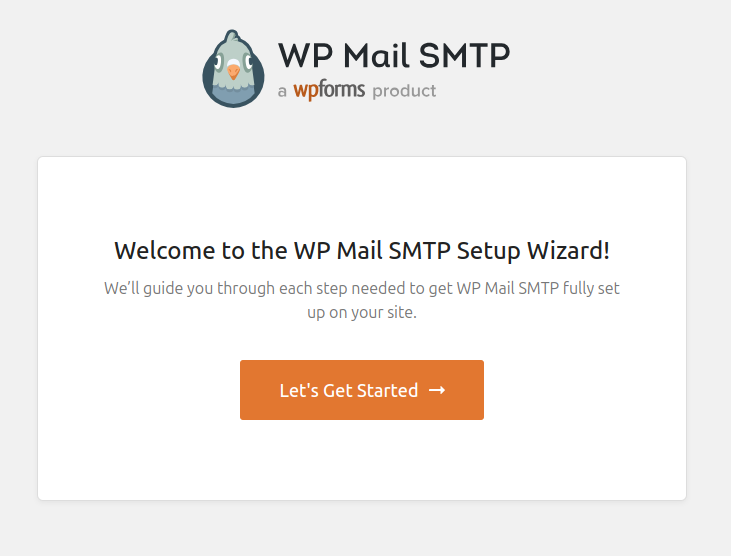The image size is (731, 556).
Task: Start the wizard with Let's Get Started
Action: click(x=362, y=390)
